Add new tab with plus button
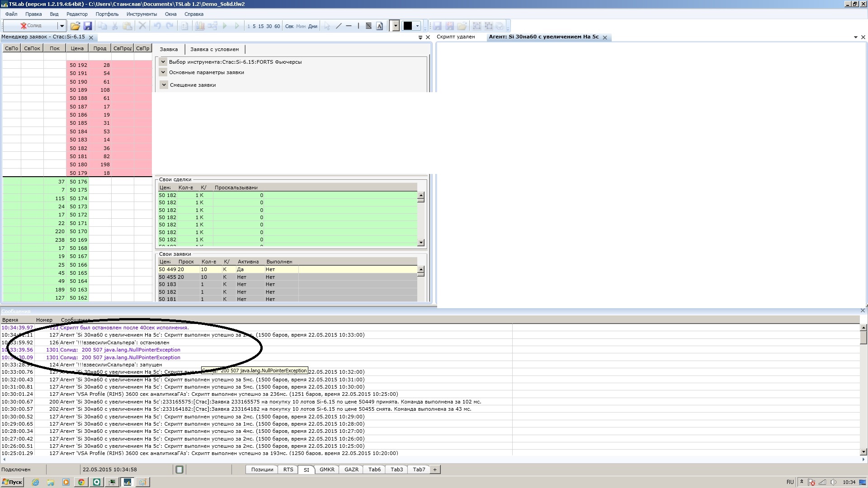This screenshot has height=488, width=868. point(435,469)
